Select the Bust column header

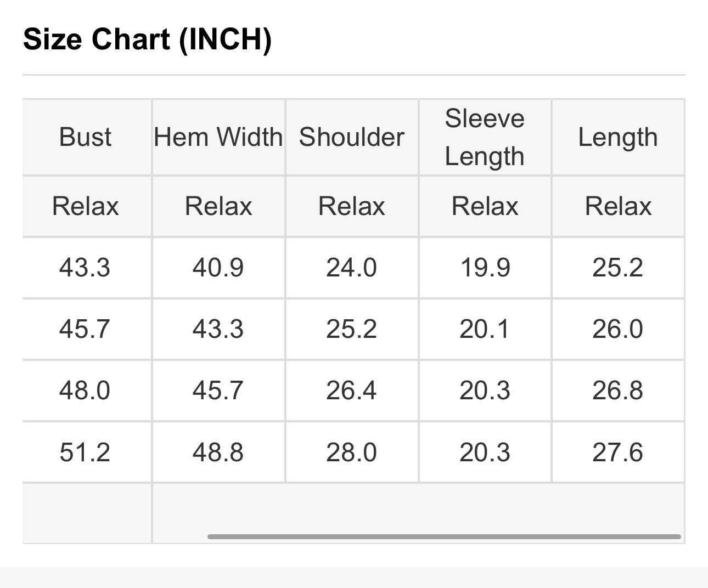pyautogui.click(x=86, y=137)
